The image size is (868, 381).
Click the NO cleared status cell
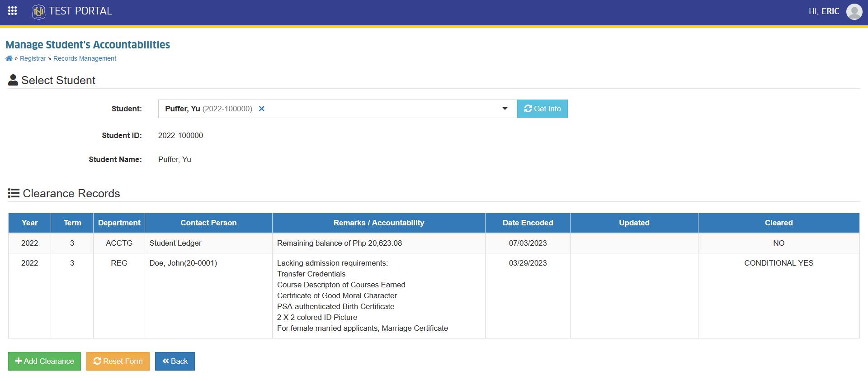(x=778, y=243)
